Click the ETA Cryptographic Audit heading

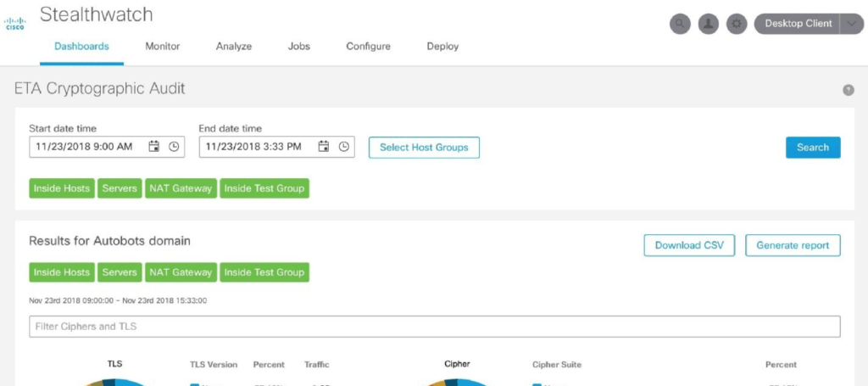(x=100, y=88)
